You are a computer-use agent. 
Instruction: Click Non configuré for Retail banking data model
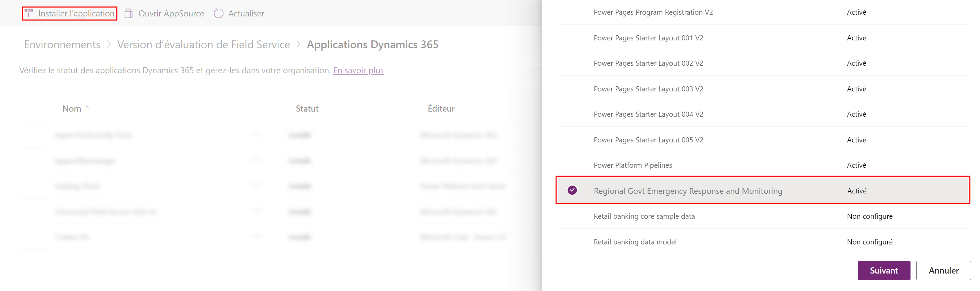click(870, 242)
